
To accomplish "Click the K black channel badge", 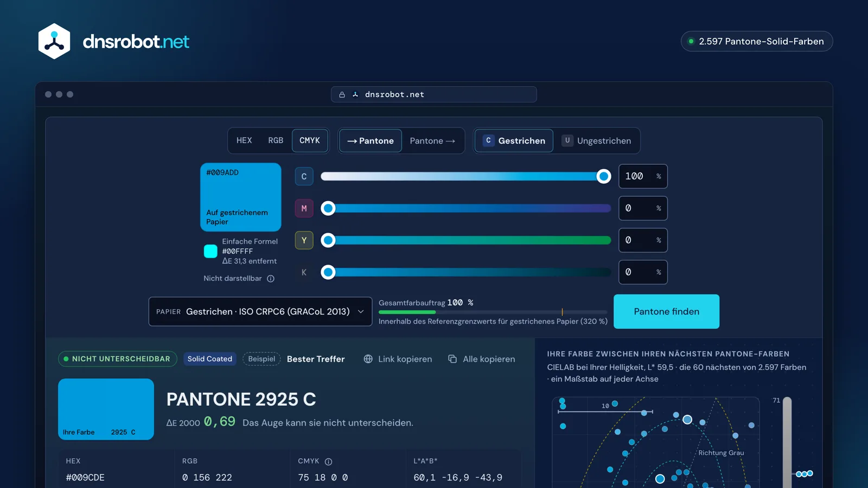I will click(x=304, y=272).
